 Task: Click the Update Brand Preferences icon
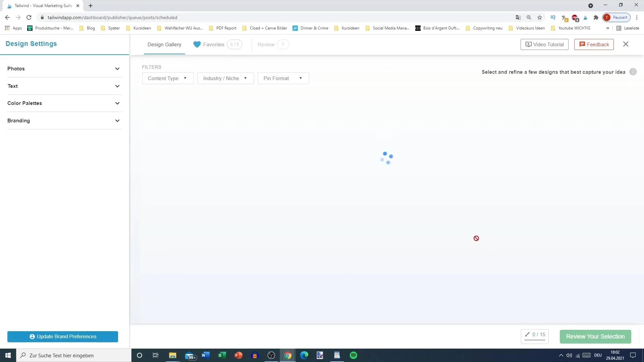click(x=32, y=337)
